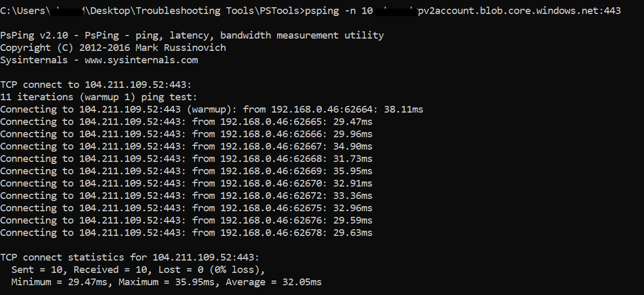
Task: Click the 'TCP connect statistics' heading line
Action: (130, 258)
